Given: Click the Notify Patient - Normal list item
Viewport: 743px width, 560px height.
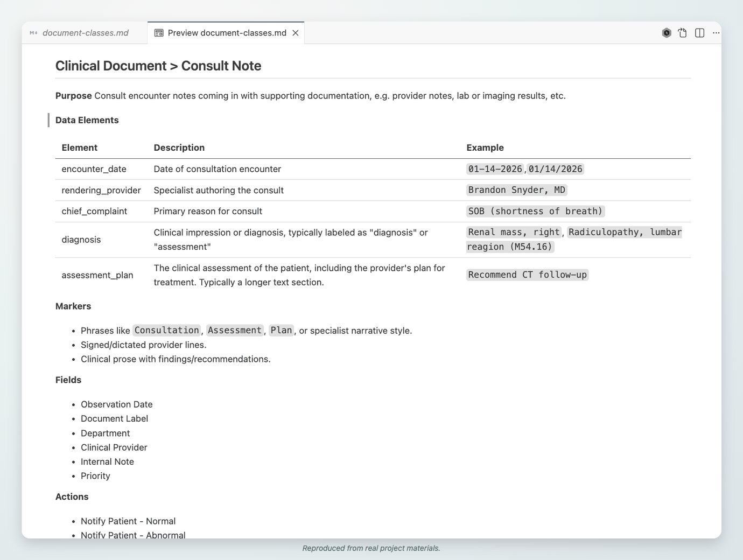Looking at the screenshot, I should [x=128, y=521].
